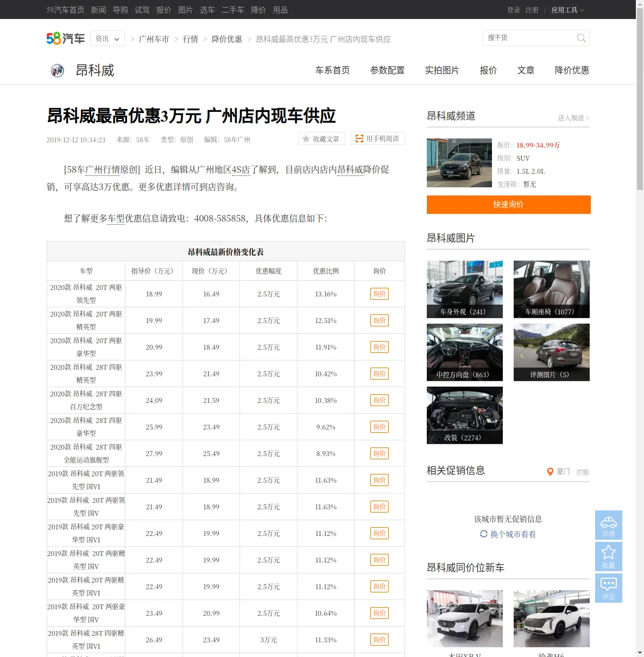Click 询价 for 2020款 20T 两驱 领先型

click(x=380, y=294)
